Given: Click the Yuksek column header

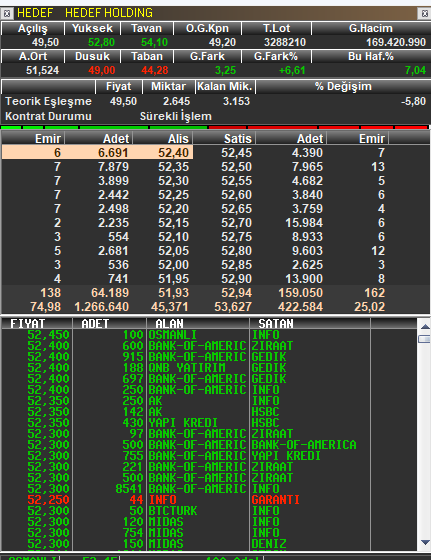Looking at the screenshot, I should (x=92, y=28).
